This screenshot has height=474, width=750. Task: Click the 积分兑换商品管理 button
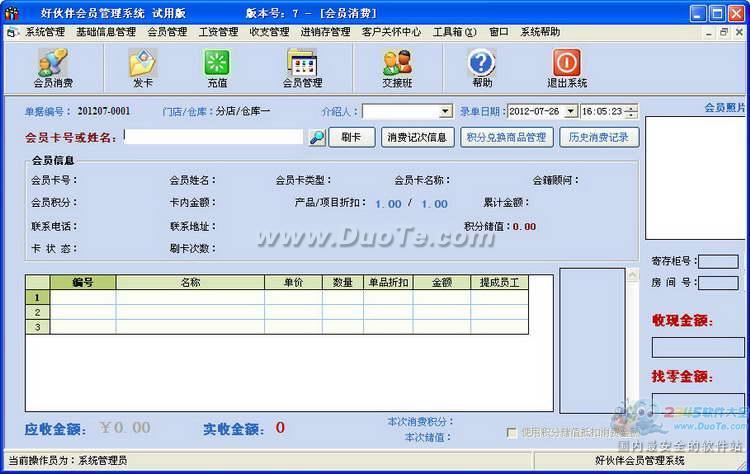[506, 137]
